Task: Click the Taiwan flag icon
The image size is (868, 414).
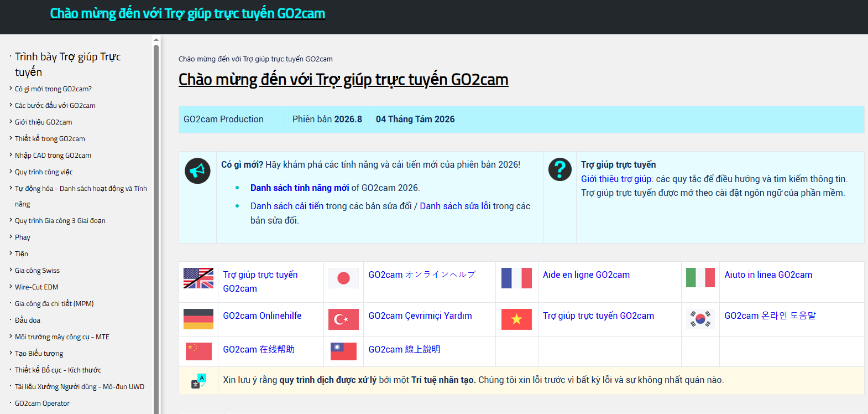Action: point(343,351)
